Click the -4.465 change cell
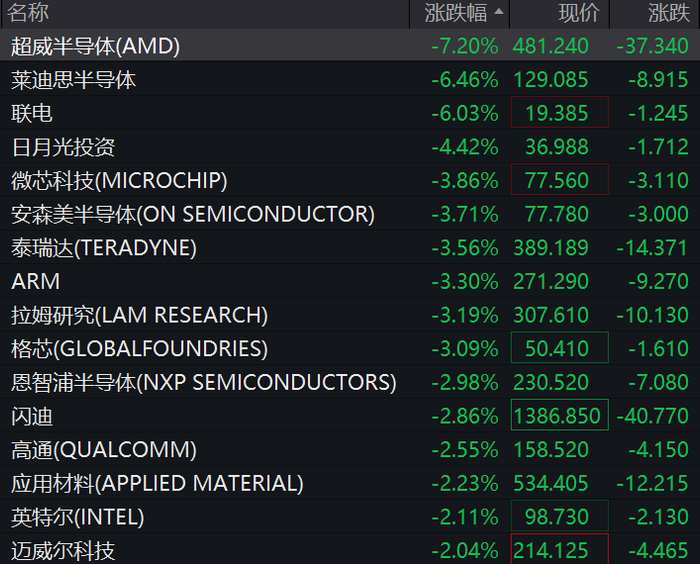 658,550
